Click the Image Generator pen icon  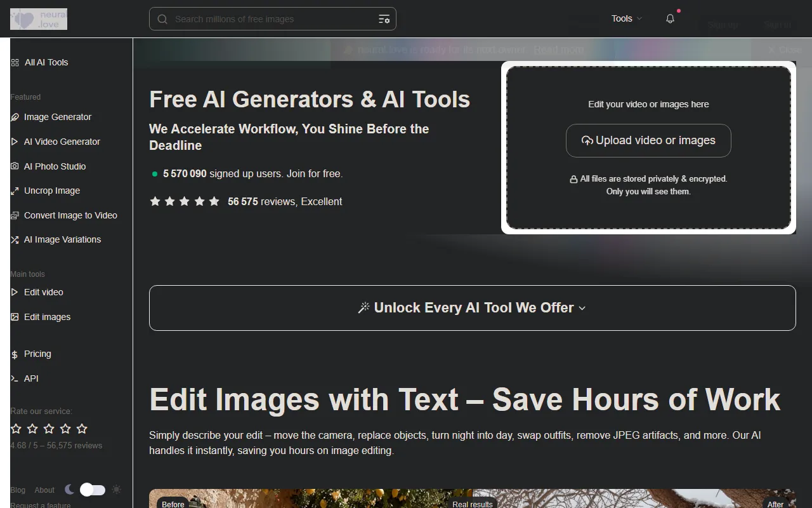tap(15, 117)
